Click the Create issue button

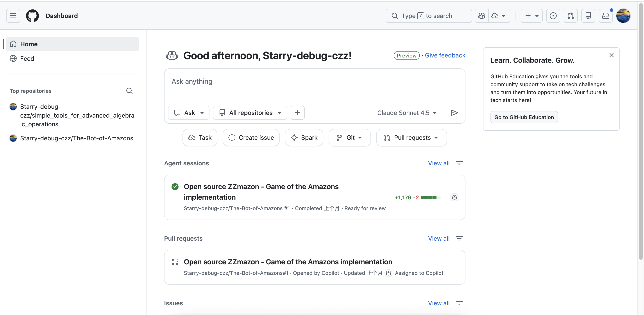(x=251, y=138)
